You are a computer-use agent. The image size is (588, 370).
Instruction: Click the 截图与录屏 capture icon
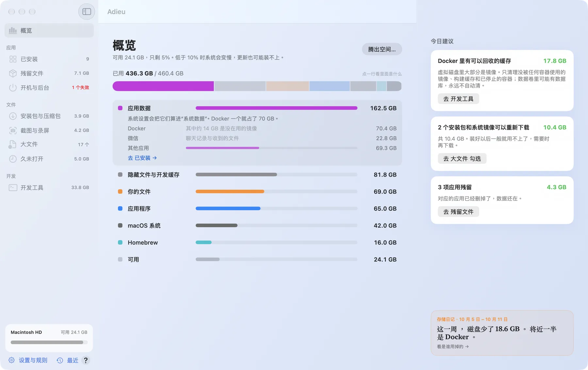[13, 131]
